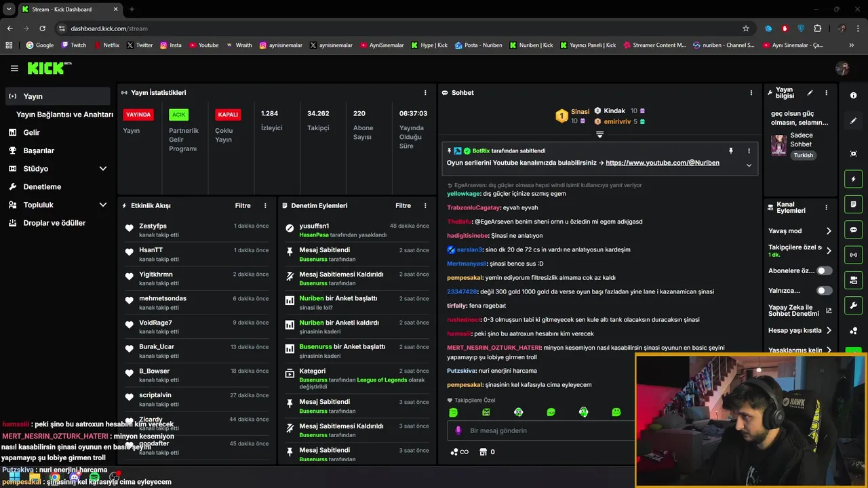Open pinned BotRix message options menu
868x488 pixels.
pyautogui.click(x=749, y=151)
